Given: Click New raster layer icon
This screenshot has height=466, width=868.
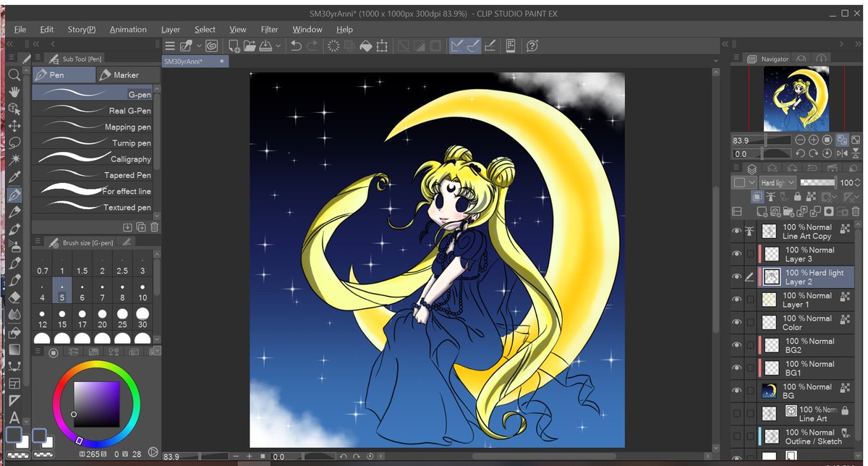Looking at the screenshot, I should tap(762, 211).
